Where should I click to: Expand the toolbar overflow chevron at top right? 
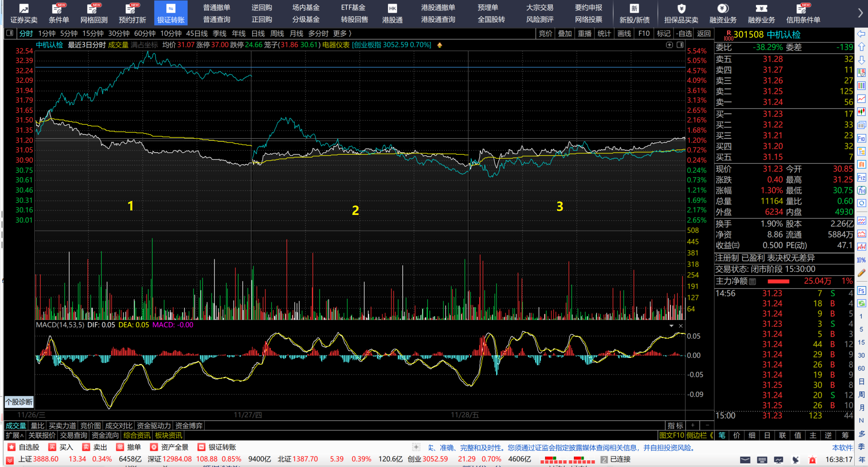(860, 13)
